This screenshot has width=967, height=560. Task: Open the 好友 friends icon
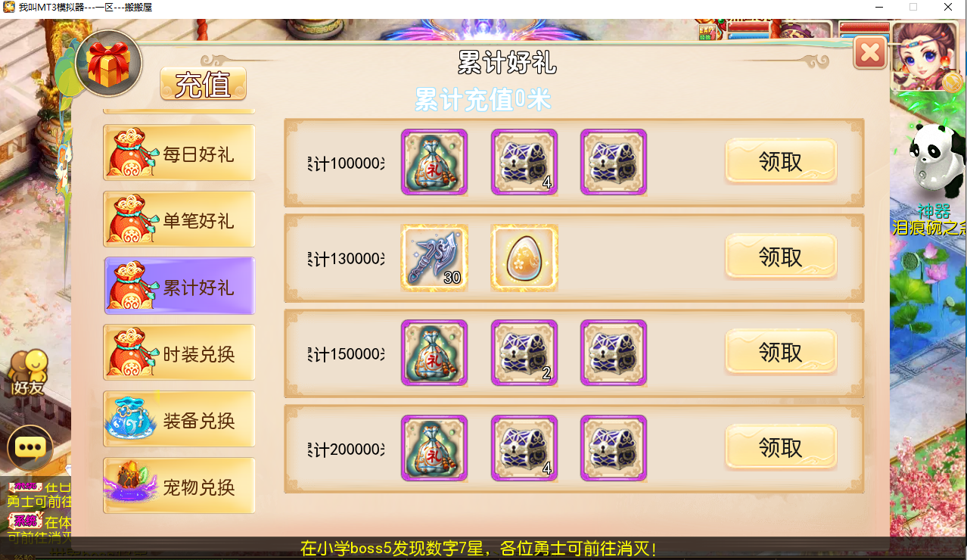pos(28,374)
